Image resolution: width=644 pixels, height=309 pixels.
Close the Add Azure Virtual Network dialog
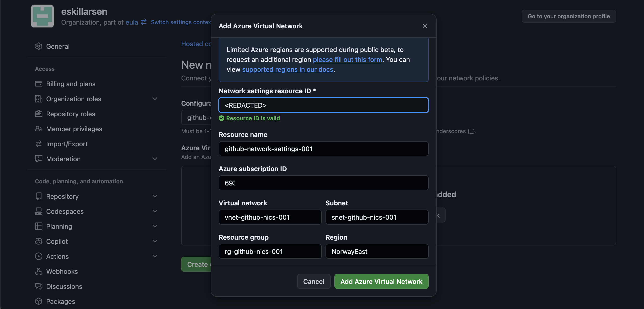point(425,26)
